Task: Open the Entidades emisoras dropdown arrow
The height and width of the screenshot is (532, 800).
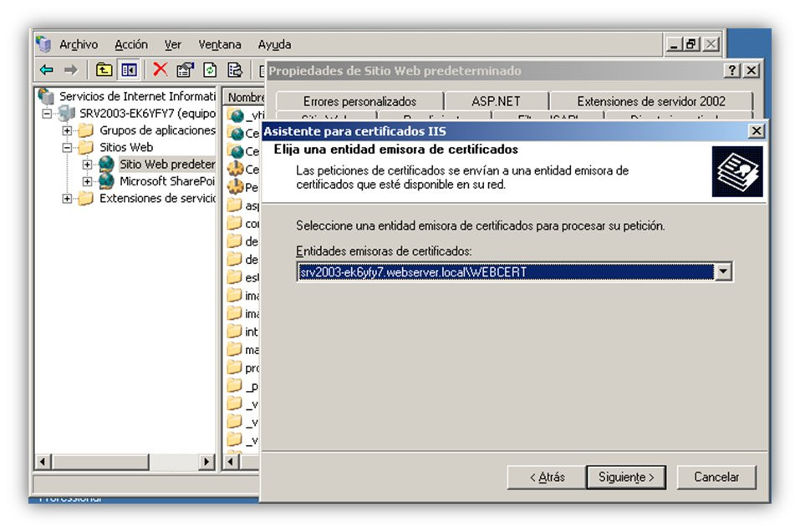Action: [x=723, y=271]
